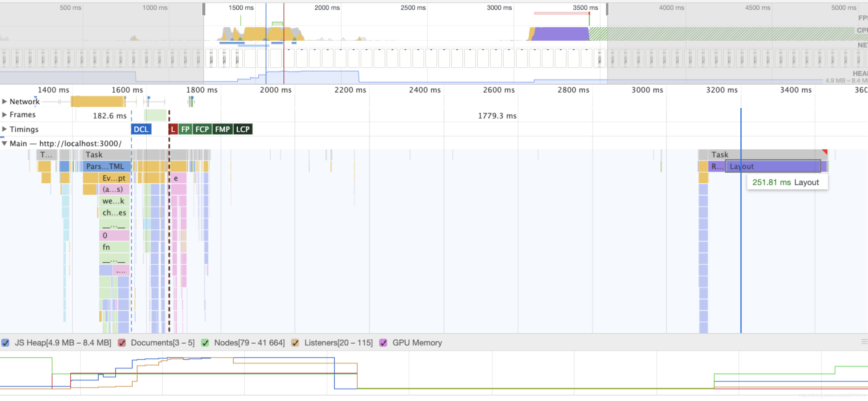Click the LCP timing badge

click(243, 129)
